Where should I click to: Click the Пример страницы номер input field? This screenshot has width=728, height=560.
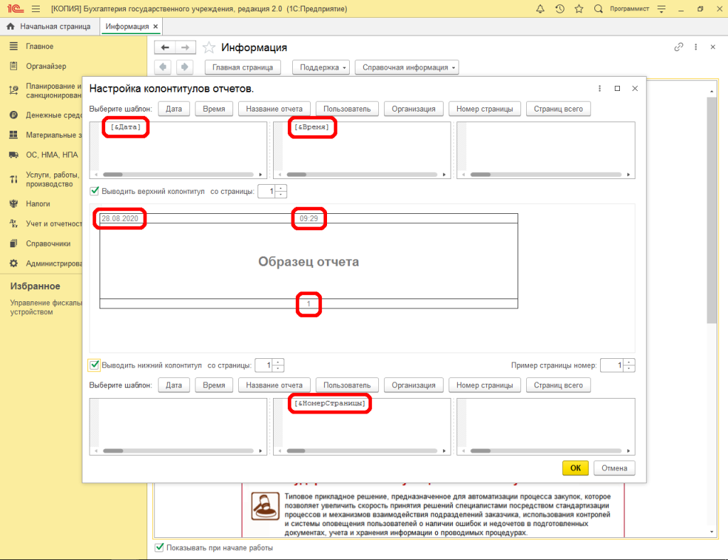coord(611,365)
